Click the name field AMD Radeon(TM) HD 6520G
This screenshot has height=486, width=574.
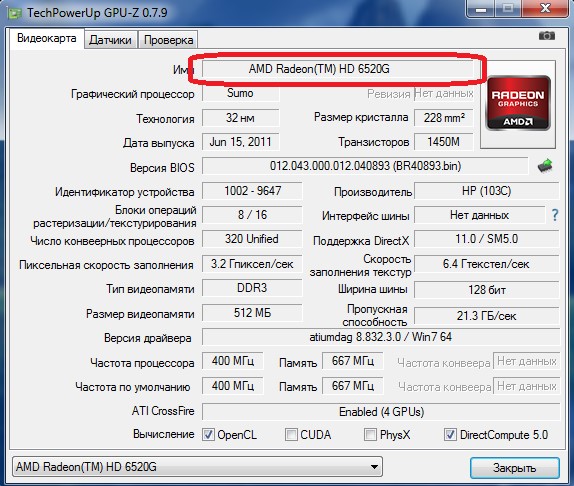click(x=338, y=69)
